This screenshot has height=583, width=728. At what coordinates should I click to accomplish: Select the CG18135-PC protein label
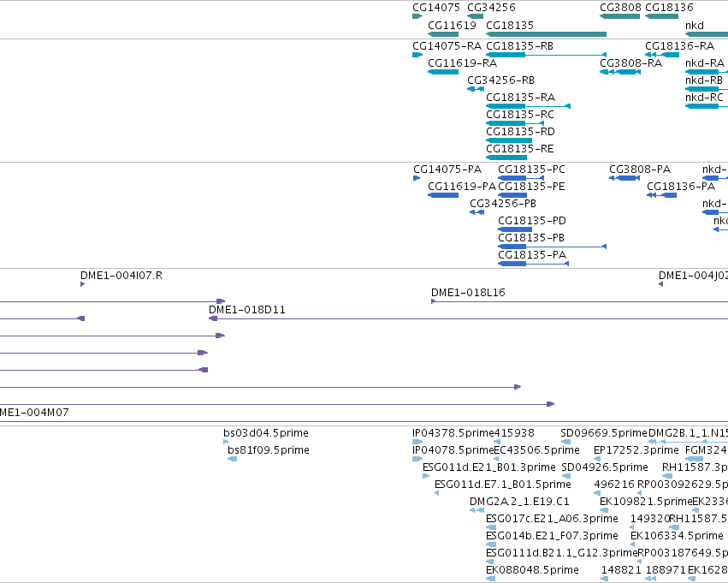click(x=531, y=170)
